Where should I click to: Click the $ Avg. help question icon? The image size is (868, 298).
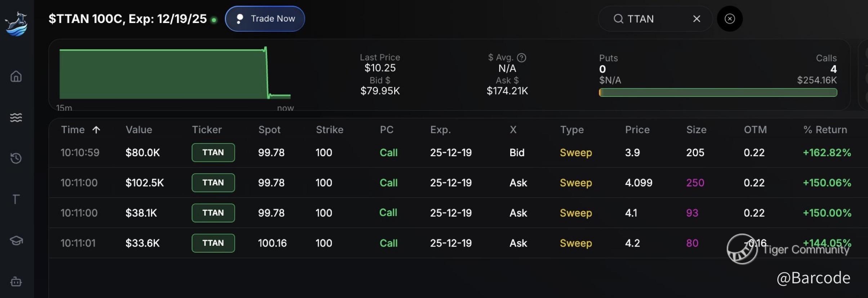[521, 58]
